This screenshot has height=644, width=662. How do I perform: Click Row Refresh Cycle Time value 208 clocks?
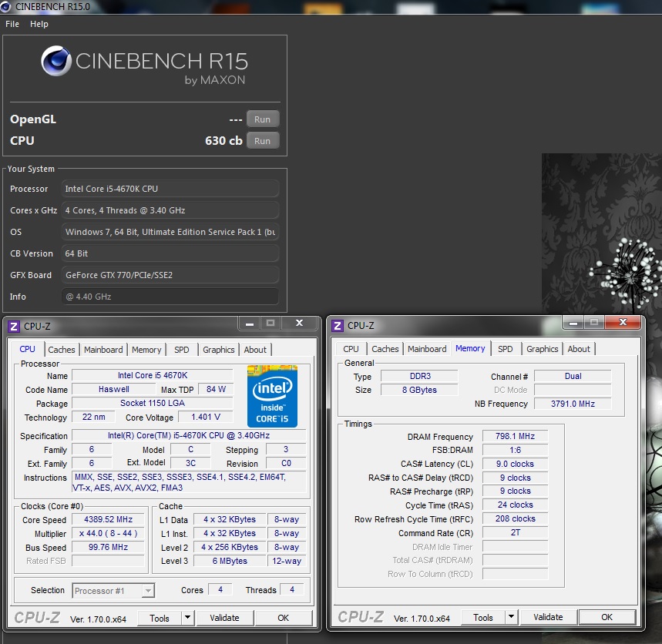pyautogui.click(x=515, y=518)
